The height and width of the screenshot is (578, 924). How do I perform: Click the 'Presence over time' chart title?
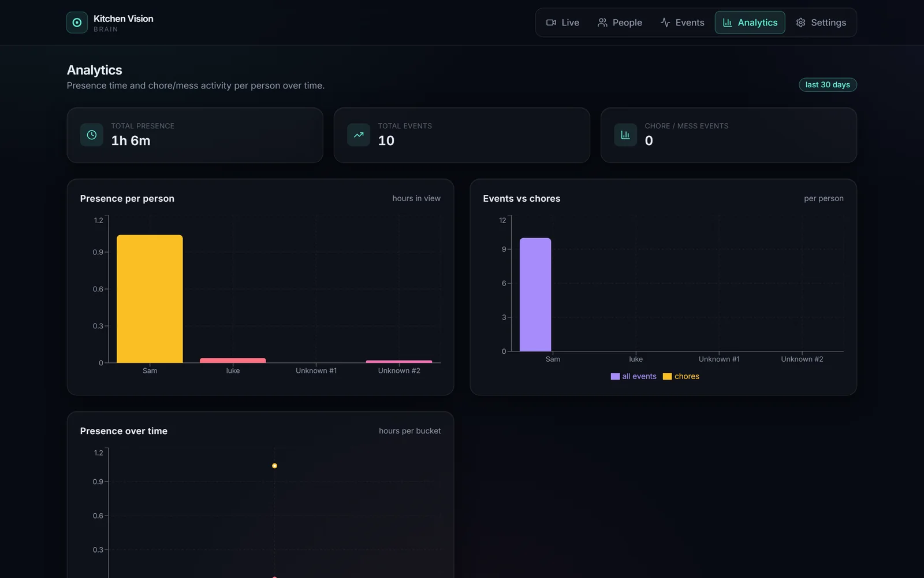click(x=124, y=431)
